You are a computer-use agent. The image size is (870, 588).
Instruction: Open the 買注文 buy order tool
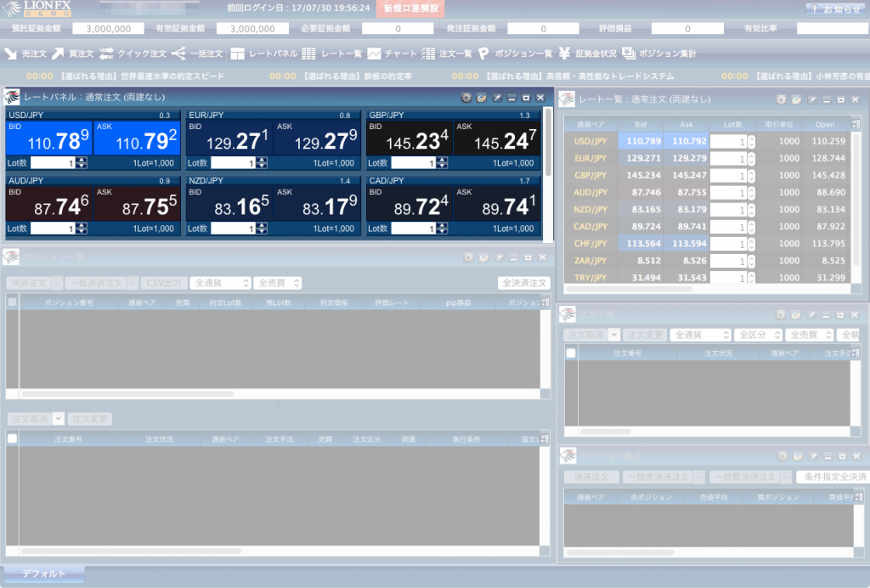73,54
